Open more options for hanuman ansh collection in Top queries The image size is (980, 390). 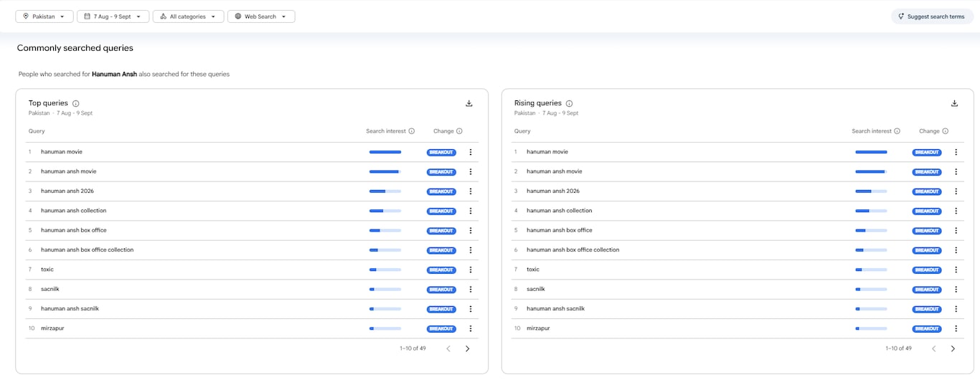[x=471, y=211]
